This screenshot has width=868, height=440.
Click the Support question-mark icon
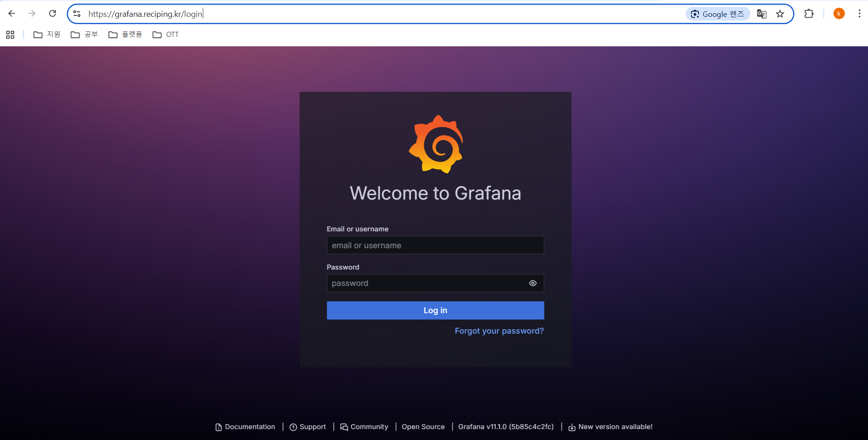(293, 427)
